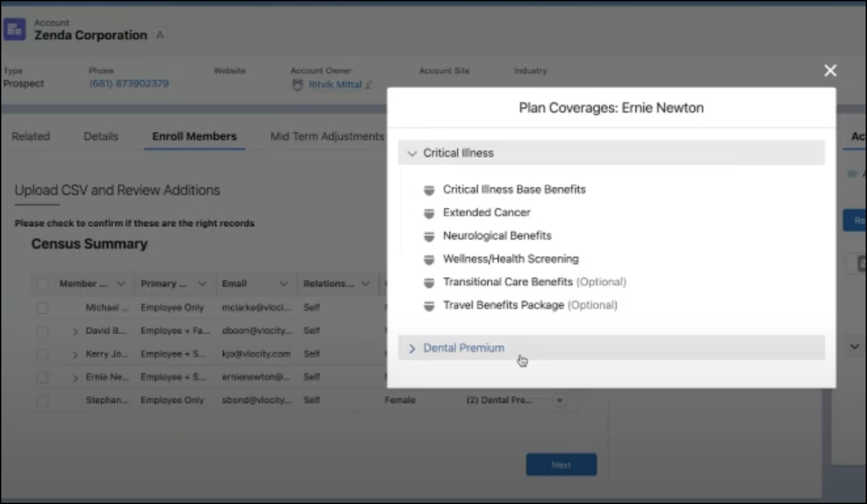This screenshot has width=867, height=504.
Task: Click the Neurological Benefits text
Action: point(497,236)
